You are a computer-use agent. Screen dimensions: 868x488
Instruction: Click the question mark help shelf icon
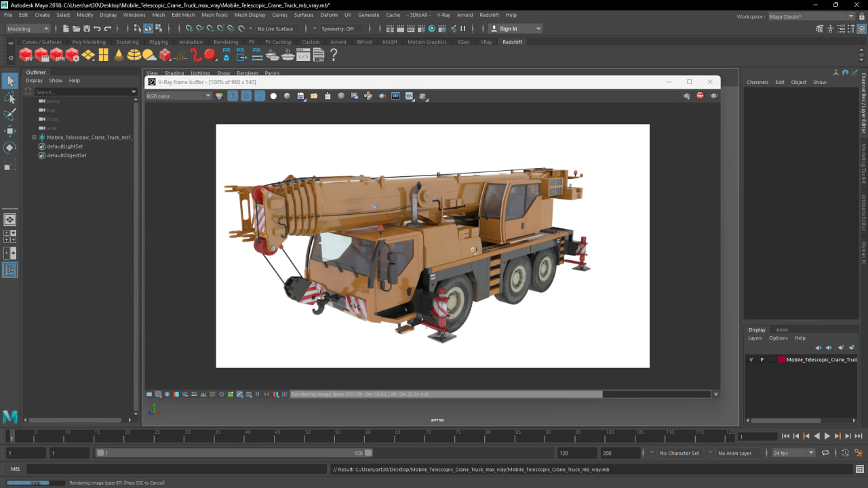(x=334, y=55)
